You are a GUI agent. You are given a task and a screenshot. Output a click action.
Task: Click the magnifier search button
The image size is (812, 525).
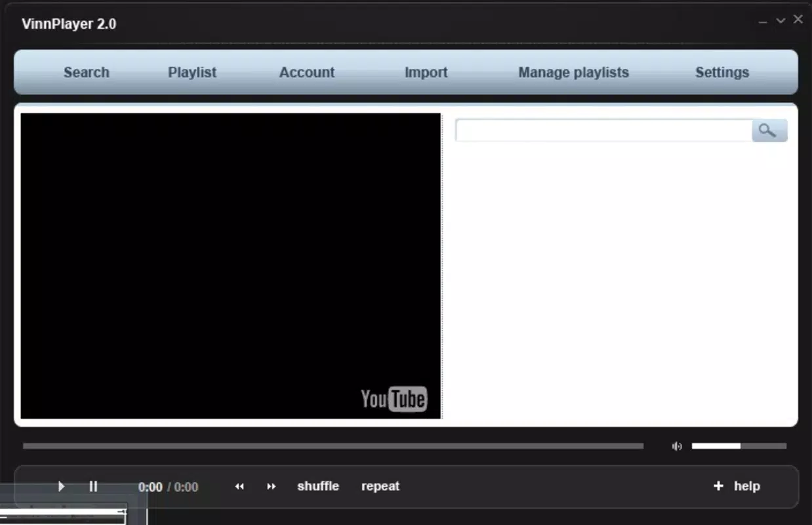pyautogui.click(x=769, y=130)
